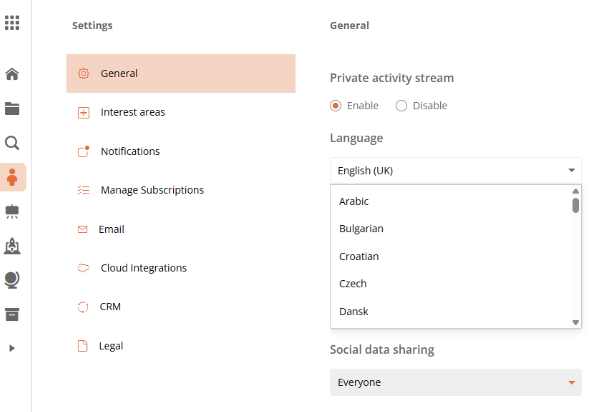Click the magnifying glass search icon
592x412 pixels.
(12, 143)
